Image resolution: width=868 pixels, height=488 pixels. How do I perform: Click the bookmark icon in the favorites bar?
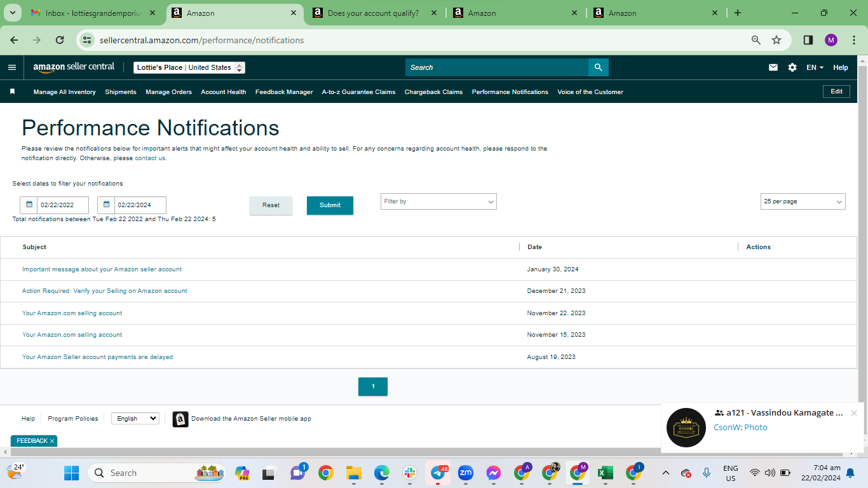[x=12, y=91]
